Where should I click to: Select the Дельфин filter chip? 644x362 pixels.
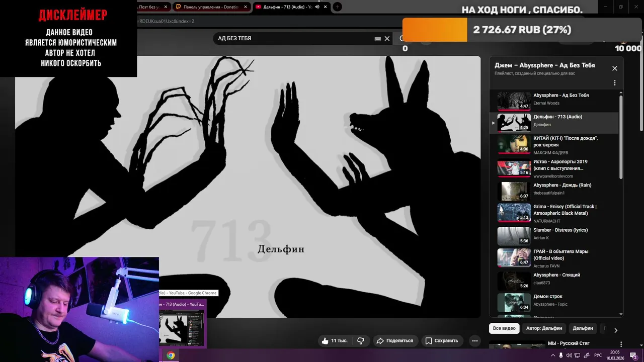click(583, 328)
